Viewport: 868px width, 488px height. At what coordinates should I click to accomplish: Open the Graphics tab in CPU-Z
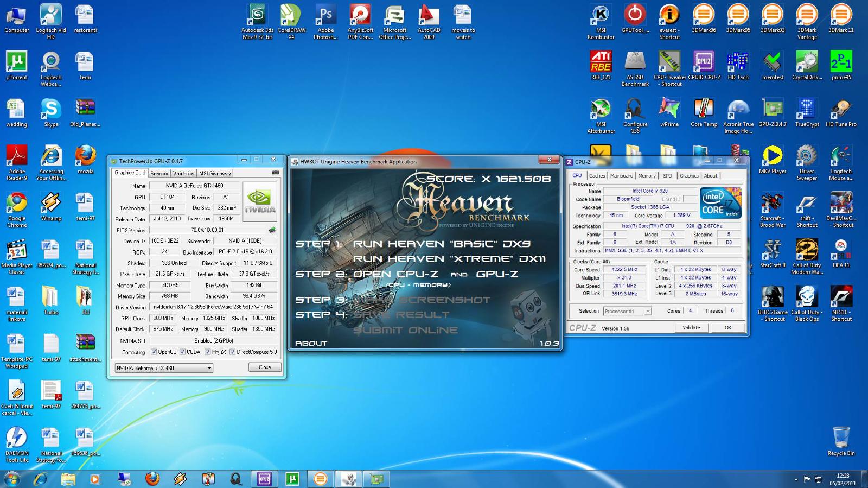pos(689,176)
